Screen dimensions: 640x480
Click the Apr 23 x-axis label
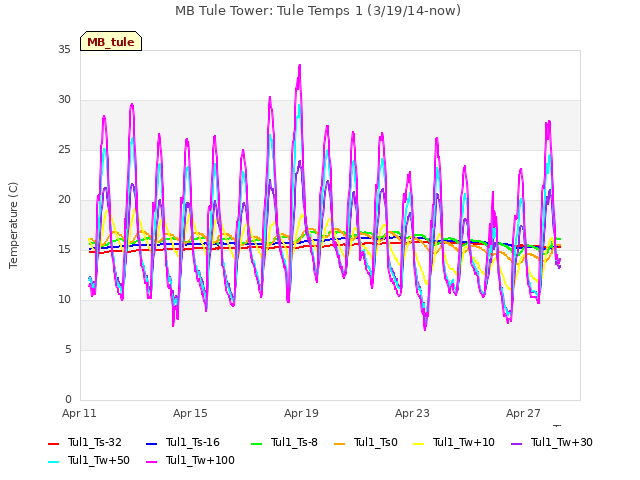tap(412, 413)
